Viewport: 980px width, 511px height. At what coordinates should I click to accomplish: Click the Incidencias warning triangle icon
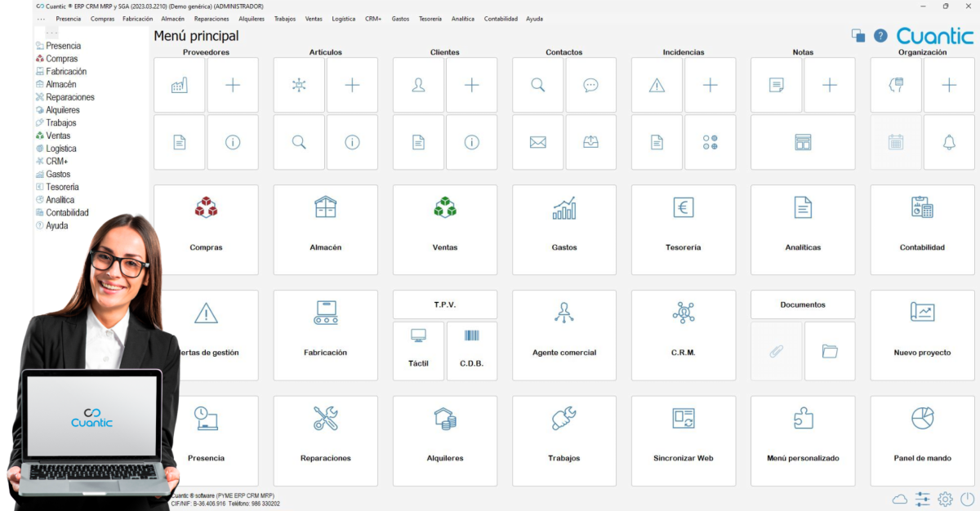[657, 85]
